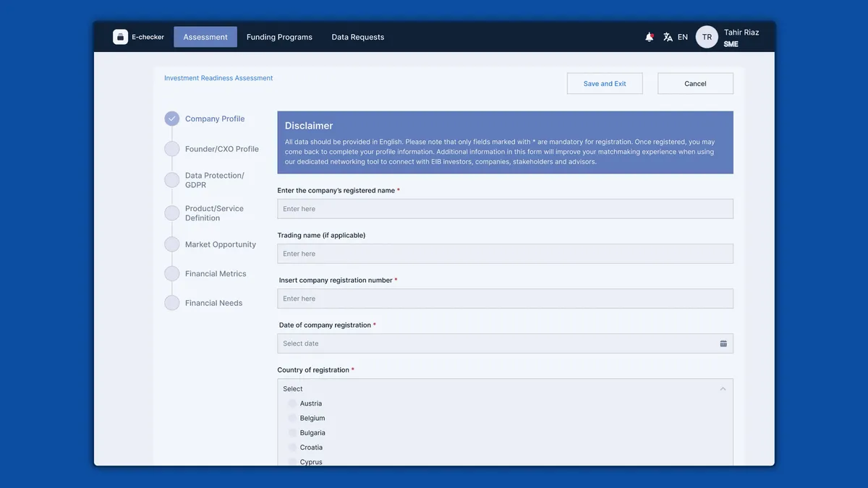This screenshot has width=868, height=488.
Task: Click the Disclaimer heading text
Action: [x=309, y=126]
